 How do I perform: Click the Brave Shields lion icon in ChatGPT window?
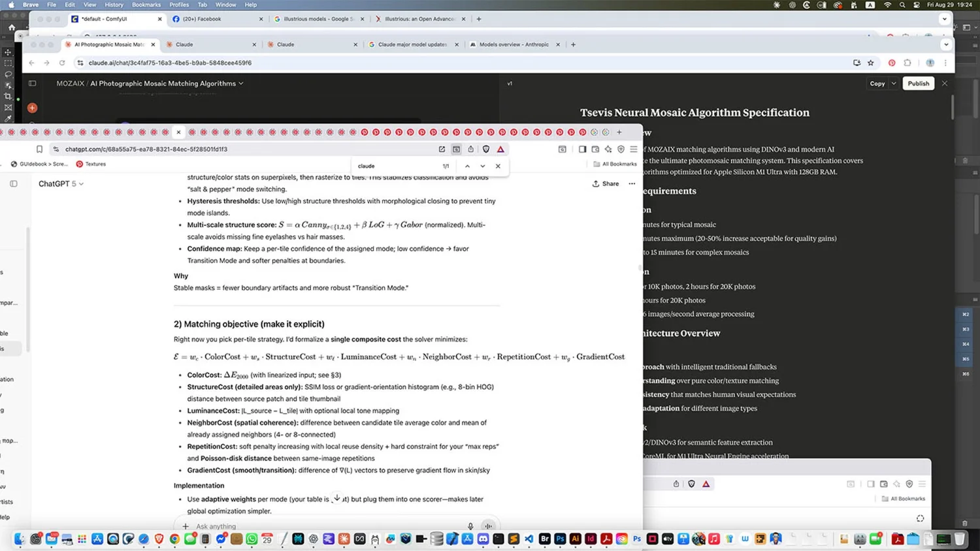tap(486, 150)
